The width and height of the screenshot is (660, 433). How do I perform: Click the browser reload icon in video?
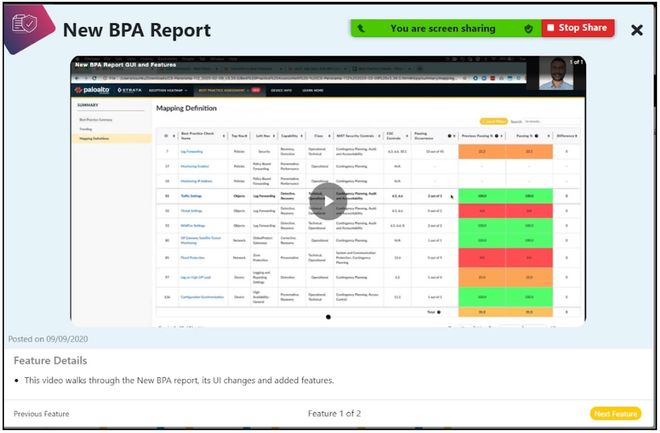(x=94, y=78)
